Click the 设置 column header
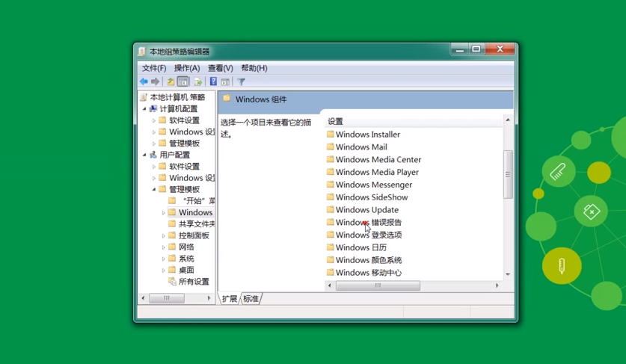Viewport: 626px width, 364px height. pos(413,121)
